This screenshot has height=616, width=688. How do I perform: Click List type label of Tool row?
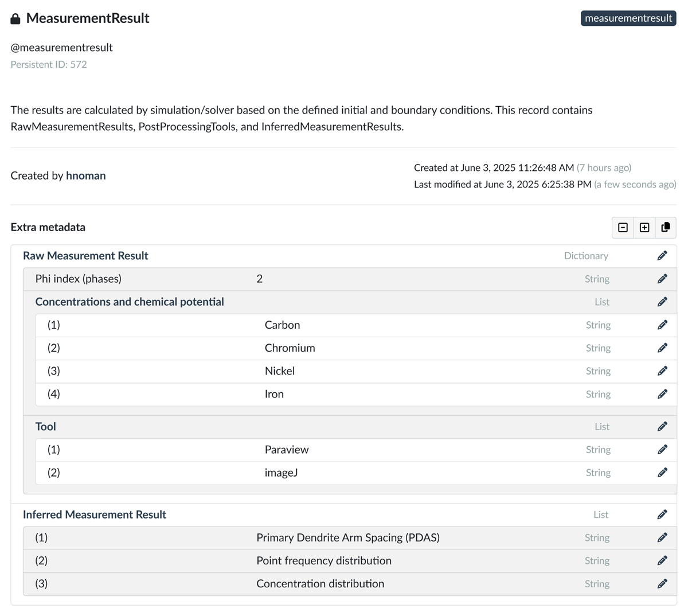[x=602, y=427]
